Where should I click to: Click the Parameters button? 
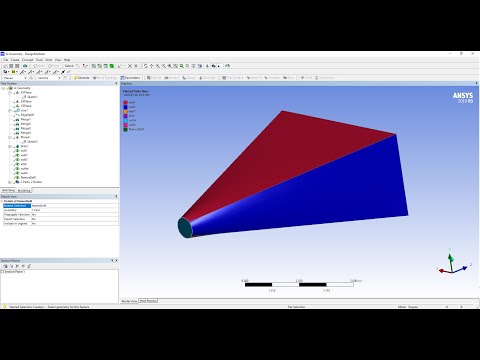[130, 78]
